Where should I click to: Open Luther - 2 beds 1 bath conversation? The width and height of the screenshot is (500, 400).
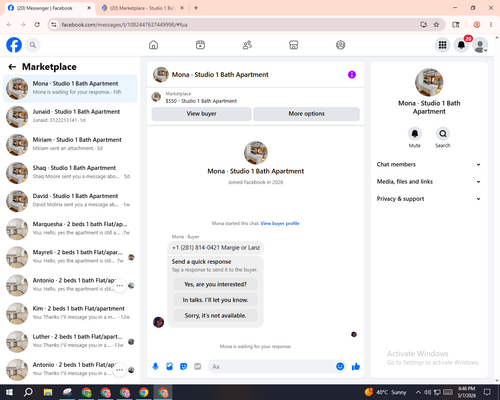(70, 341)
